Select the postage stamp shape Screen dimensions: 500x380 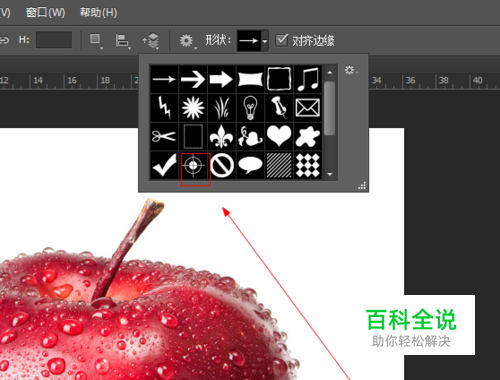193,137
